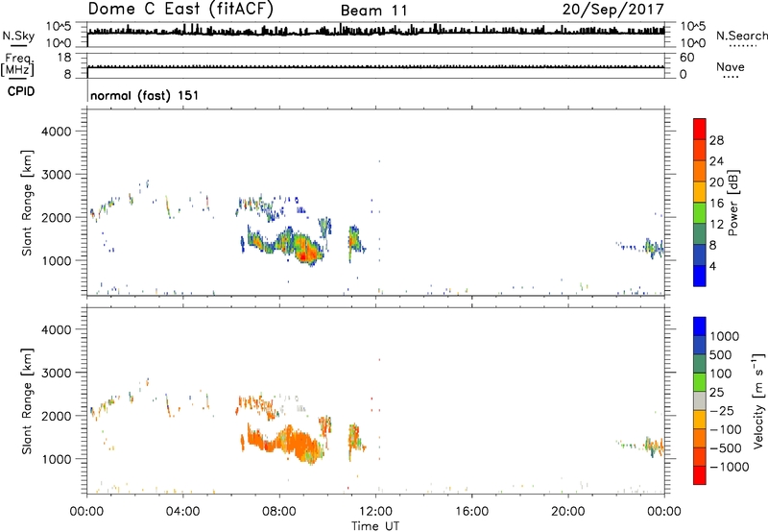Click the '04:00' time axis label

tap(182, 512)
